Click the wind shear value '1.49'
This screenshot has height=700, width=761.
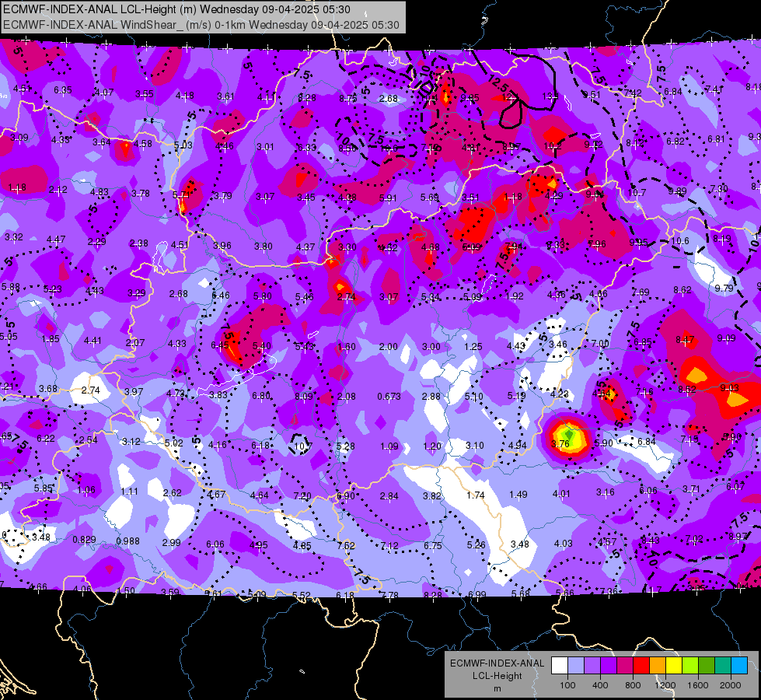pyautogui.click(x=518, y=495)
